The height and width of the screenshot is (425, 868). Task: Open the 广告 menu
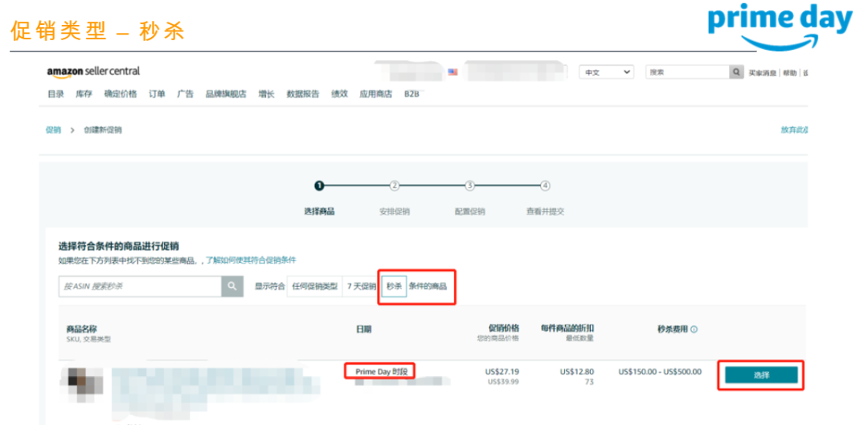click(186, 94)
